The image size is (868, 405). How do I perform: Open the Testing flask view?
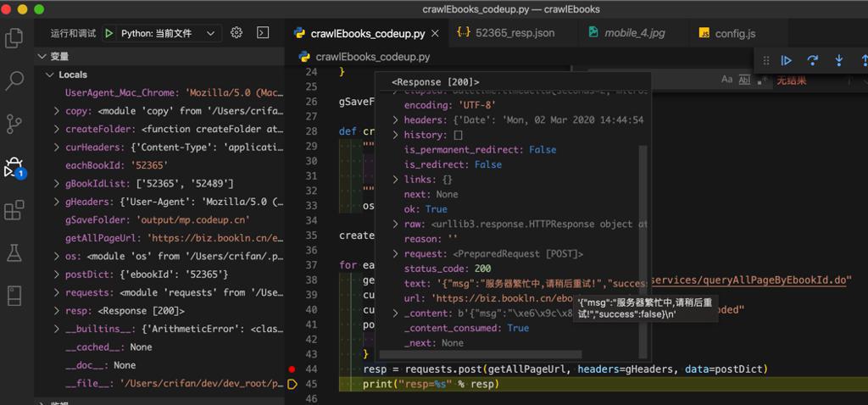14,252
